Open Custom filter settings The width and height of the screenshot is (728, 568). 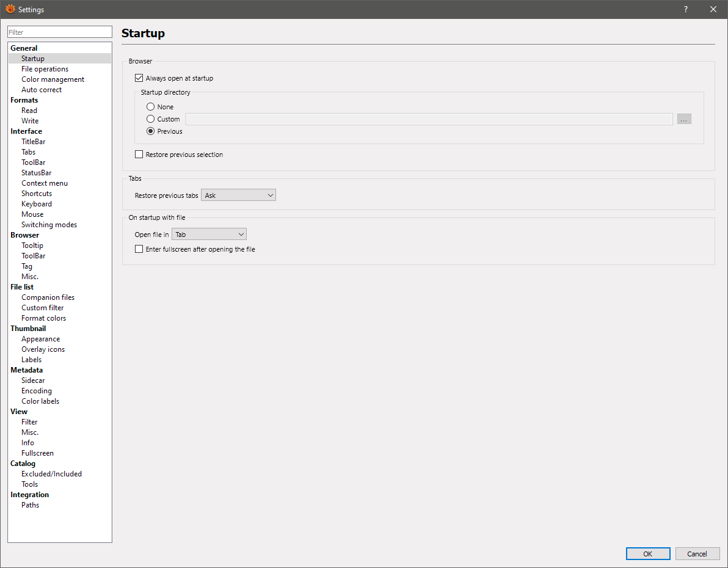tap(43, 307)
